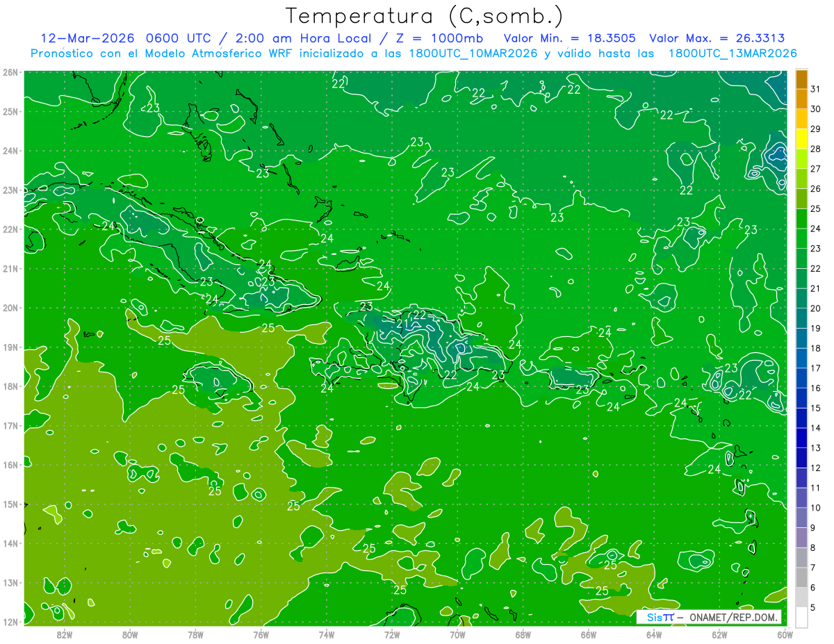
Task: Click the '22N' latitude axis label
Action: pyautogui.click(x=10, y=229)
